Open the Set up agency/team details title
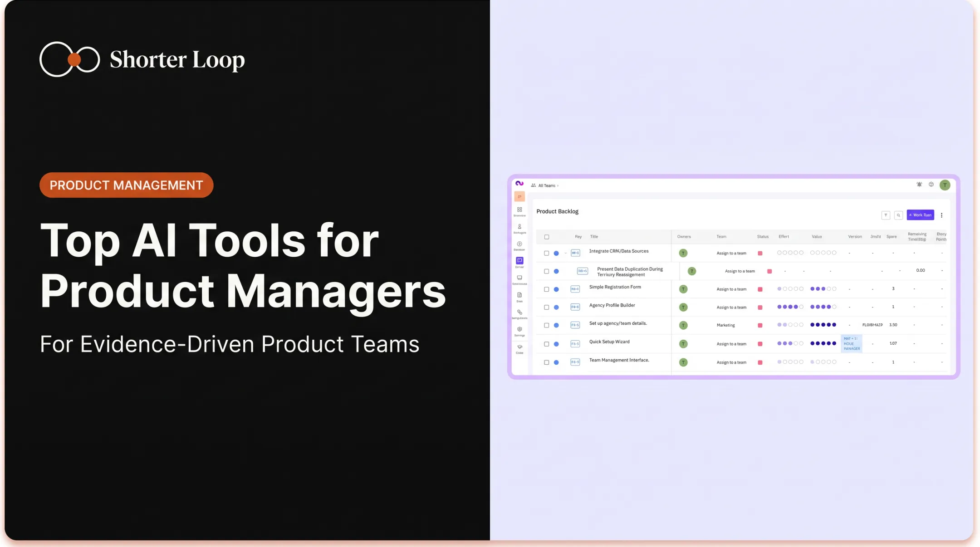The height and width of the screenshot is (547, 980). pyautogui.click(x=618, y=323)
